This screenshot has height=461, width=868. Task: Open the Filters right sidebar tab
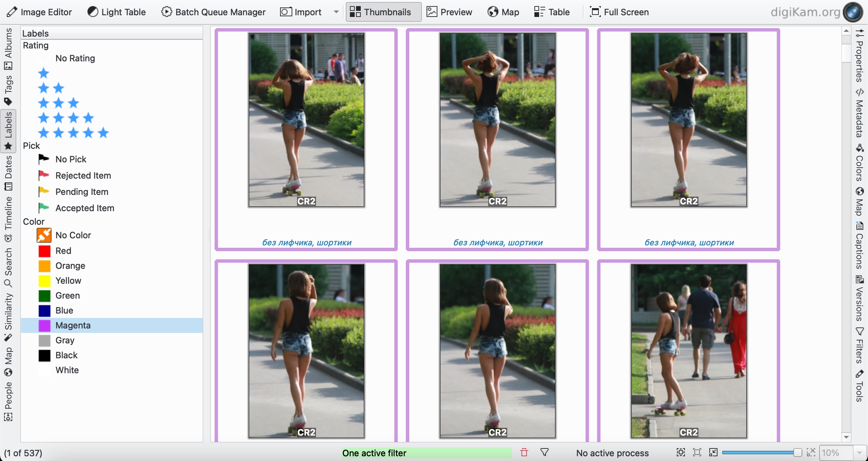(x=859, y=346)
